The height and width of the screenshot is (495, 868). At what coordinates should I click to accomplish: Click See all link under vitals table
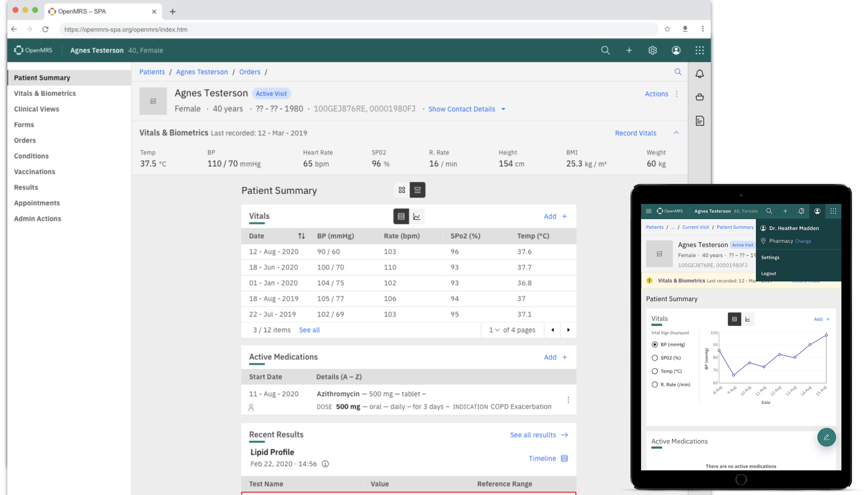(x=309, y=330)
